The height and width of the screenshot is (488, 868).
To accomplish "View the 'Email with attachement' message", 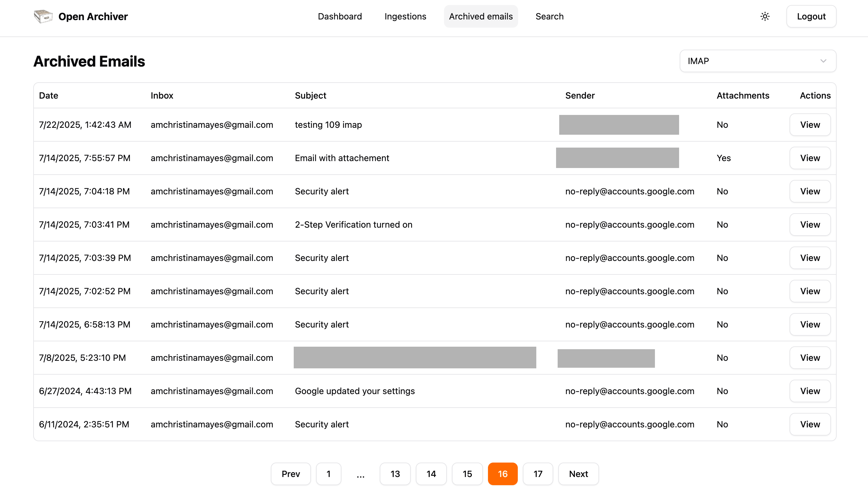I will pos(810,158).
